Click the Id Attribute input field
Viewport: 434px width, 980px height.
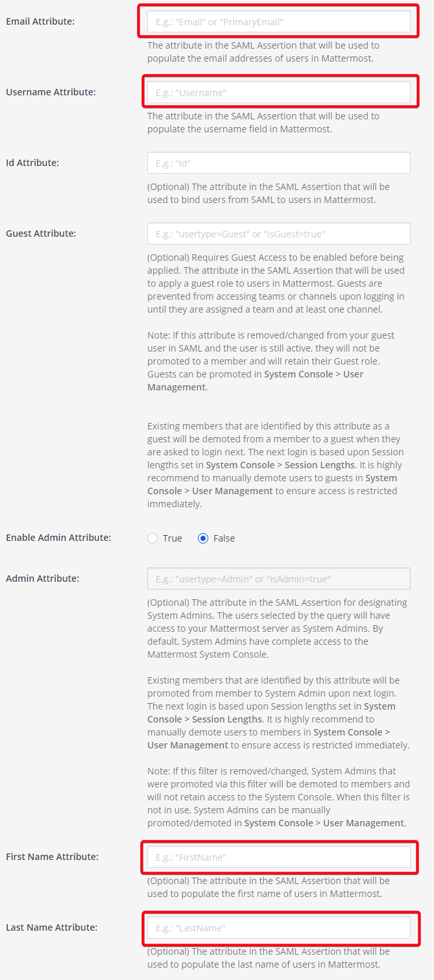click(278, 162)
